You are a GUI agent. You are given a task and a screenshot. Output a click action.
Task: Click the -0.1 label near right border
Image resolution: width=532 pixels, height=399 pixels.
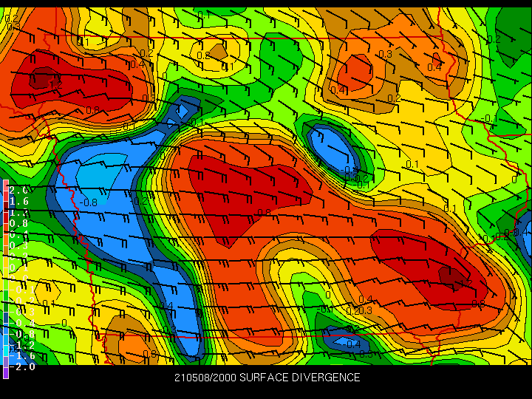[x=487, y=118]
